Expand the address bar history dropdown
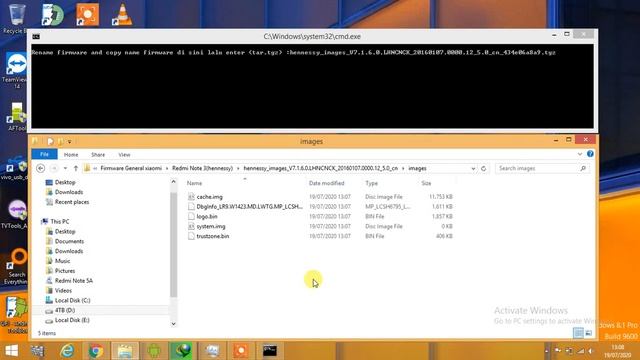 click(473, 168)
